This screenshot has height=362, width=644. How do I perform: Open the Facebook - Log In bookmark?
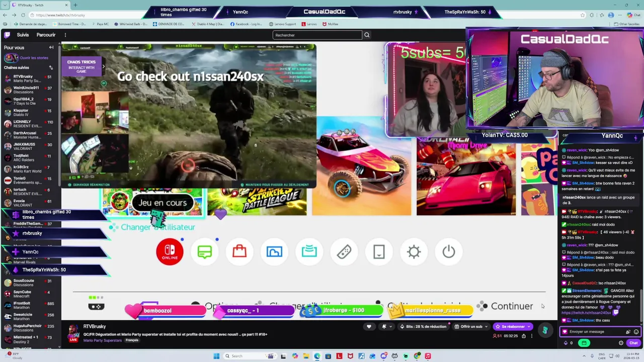[x=246, y=24]
